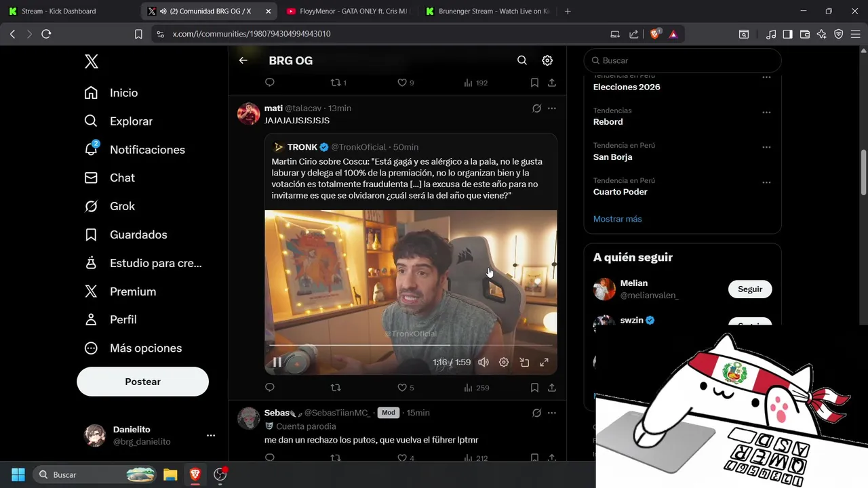The image size is (868, 488).
Task: Open Brave VPN shield icon
Action: [839, 34]
